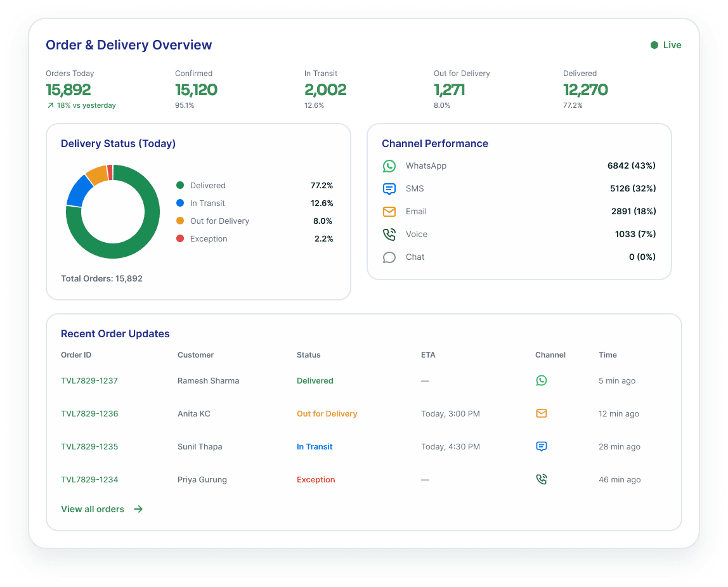The height and width of the screenshot is (587, 728).
Task: Click the Customer column header
Action: tap(195, 355)
